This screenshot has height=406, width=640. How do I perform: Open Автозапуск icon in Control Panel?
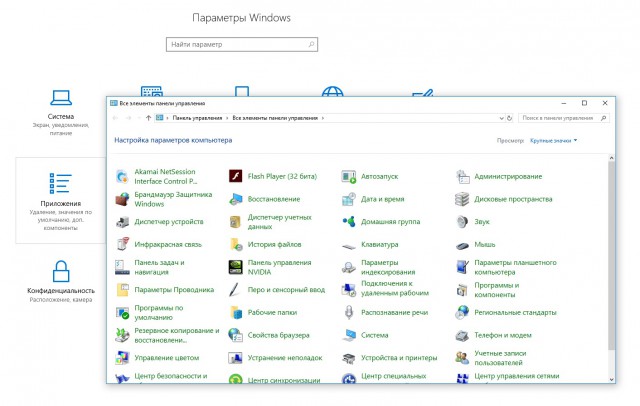click(x=349, y=176)
